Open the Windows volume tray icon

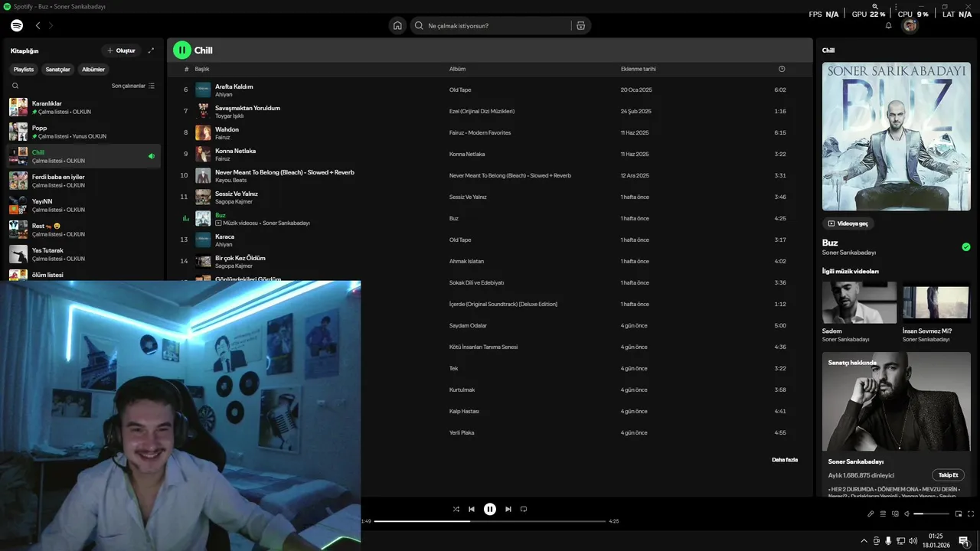[912, 540]
